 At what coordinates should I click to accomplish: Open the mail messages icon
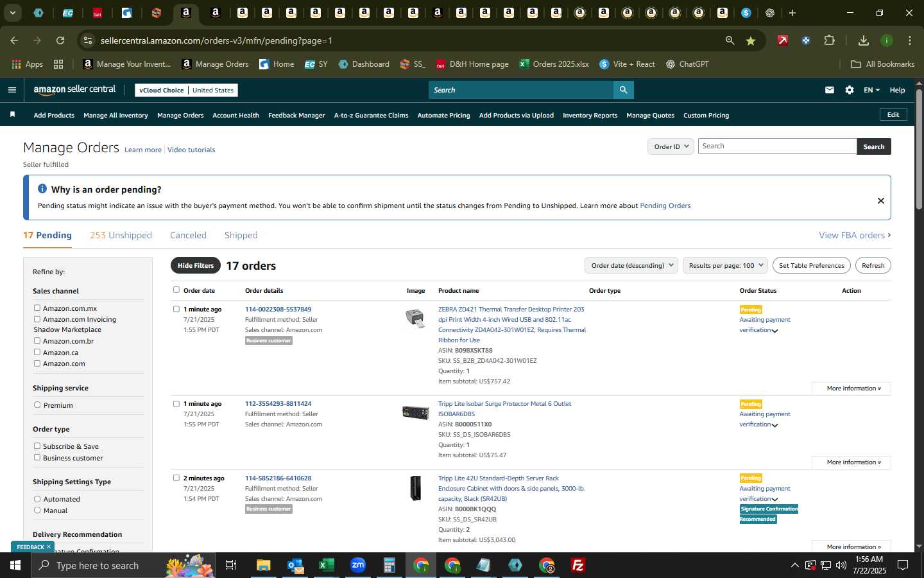pos(830,90)
